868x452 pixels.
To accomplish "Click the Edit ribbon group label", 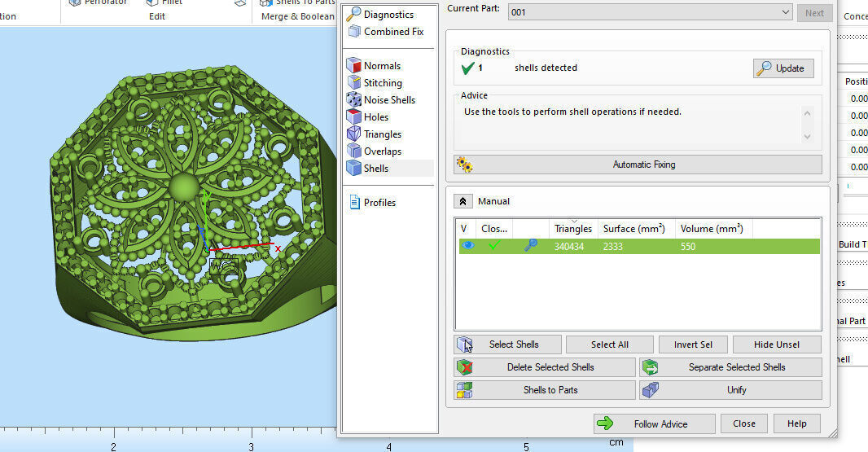I will coord(156,16).
